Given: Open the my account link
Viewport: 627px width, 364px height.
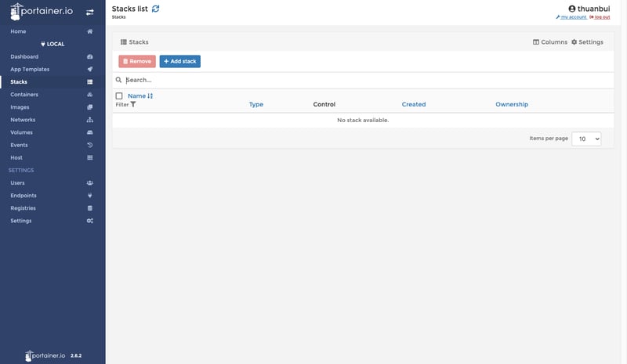Looking at the screenshot, I should (572, 16).
